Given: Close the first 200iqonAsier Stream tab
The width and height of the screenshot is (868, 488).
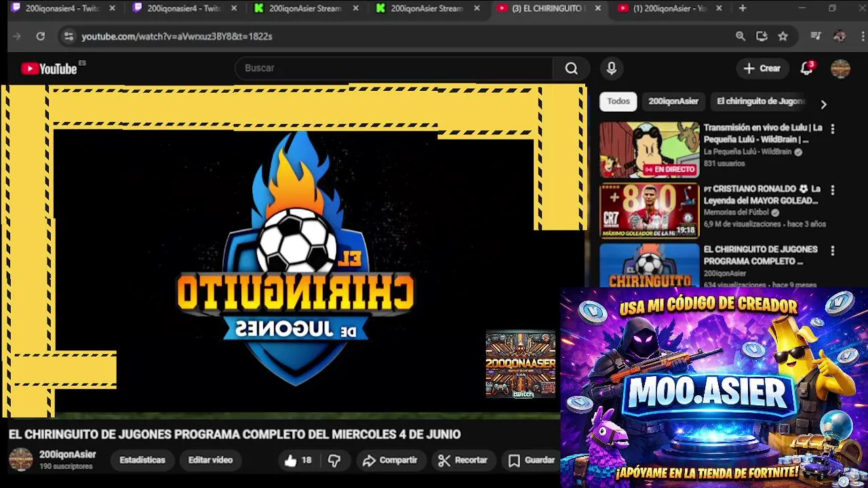Looking at the screenshot, I should click(355, 8).
